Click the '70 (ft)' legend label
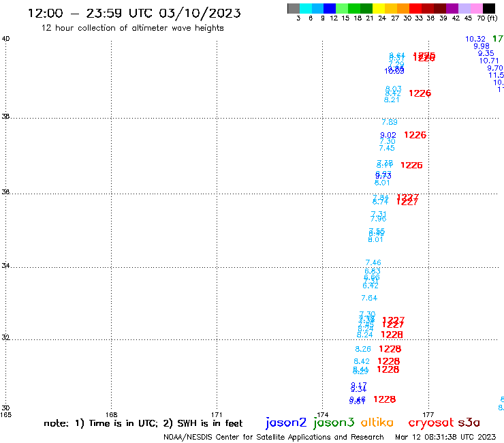Viewport: 504px width, 443px height. pos(487,18)
